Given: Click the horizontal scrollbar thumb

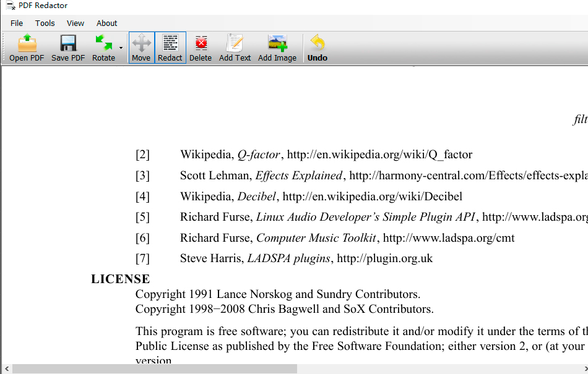Looking at the screenshot, I should [155, 369].
